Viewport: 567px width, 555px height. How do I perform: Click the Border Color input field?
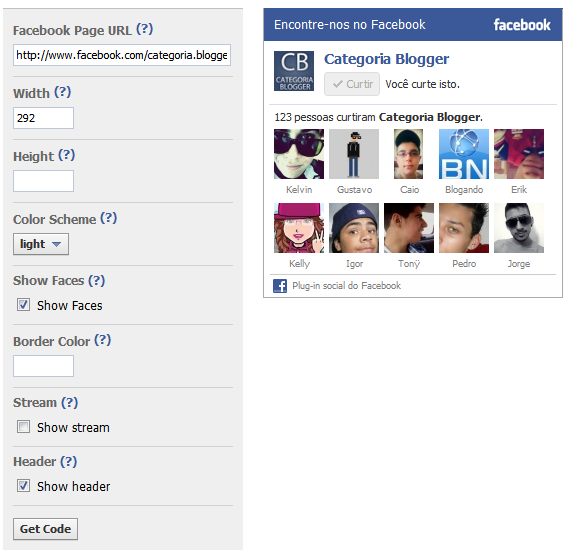pyautogui.click(x=43, y=366)
